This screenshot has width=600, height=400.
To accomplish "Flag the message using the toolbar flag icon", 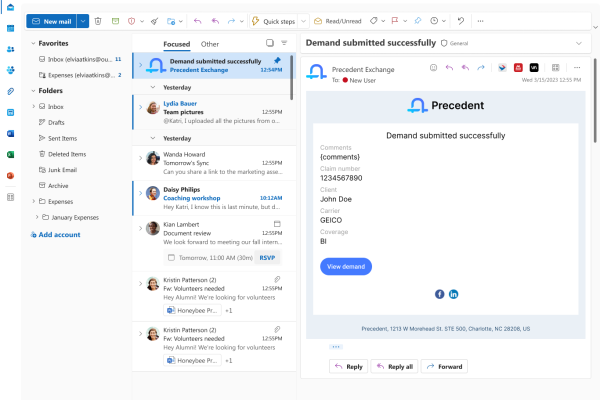I will coord(395,21).
